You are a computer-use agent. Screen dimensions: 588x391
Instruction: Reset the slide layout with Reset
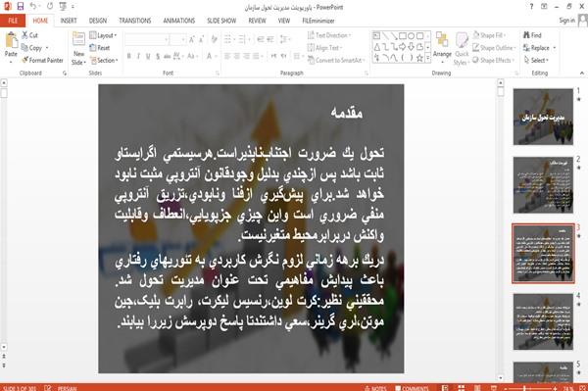pyautogui.click(x=100, y=48)
